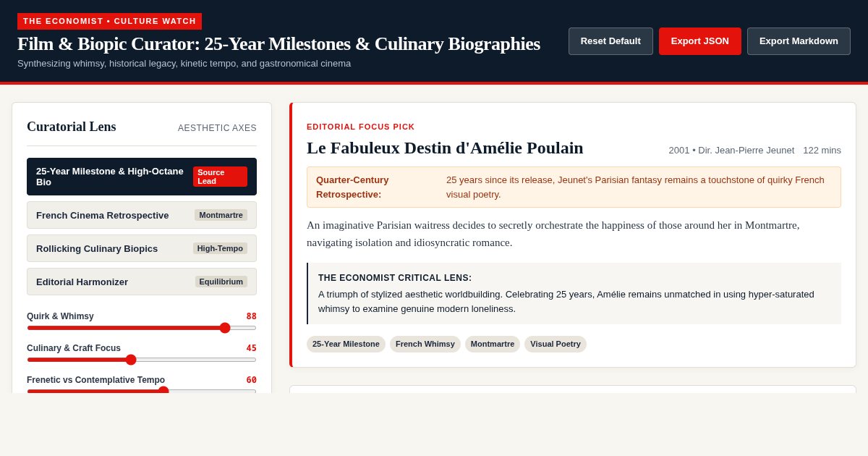Viewport: 868px width, 456px height.
Task: Click the 122 mins runtime text
Action: [822, 150]
